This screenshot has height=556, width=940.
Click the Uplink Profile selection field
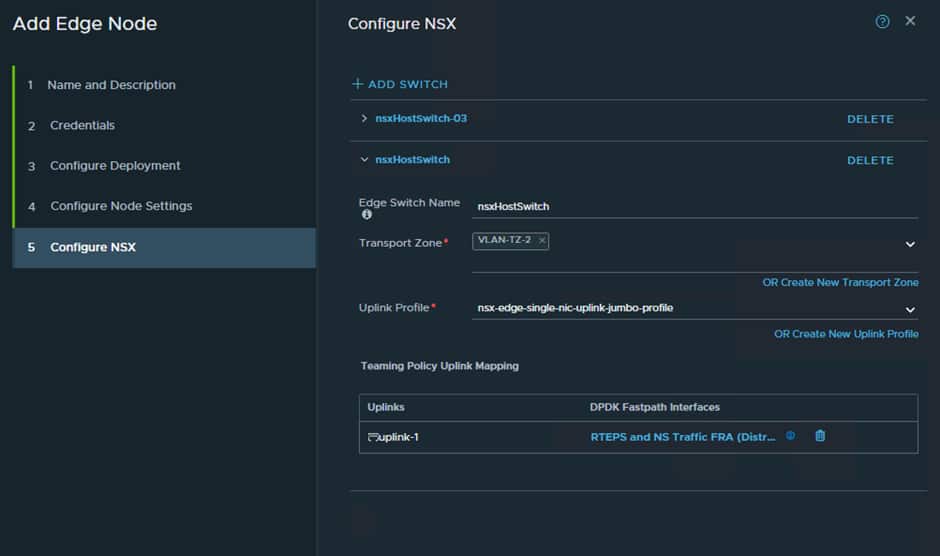pyautogui.click(x=694, y=308)
